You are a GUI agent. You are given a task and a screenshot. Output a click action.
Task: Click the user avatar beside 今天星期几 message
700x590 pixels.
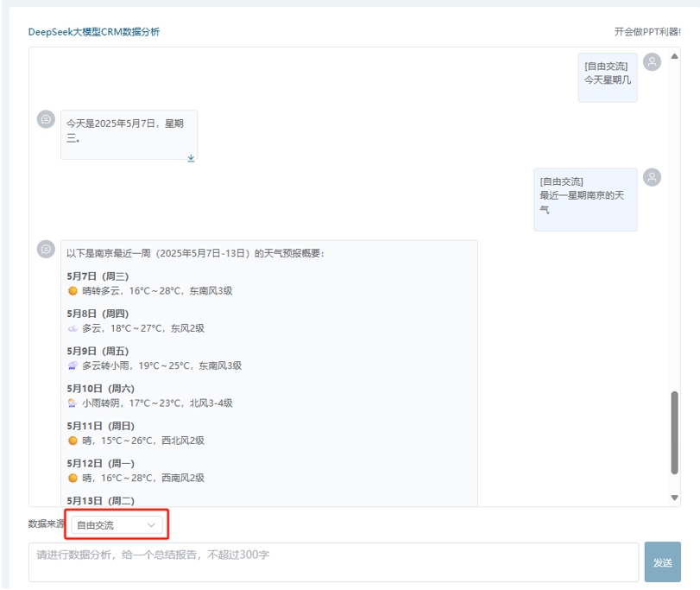tap(652, 62)
